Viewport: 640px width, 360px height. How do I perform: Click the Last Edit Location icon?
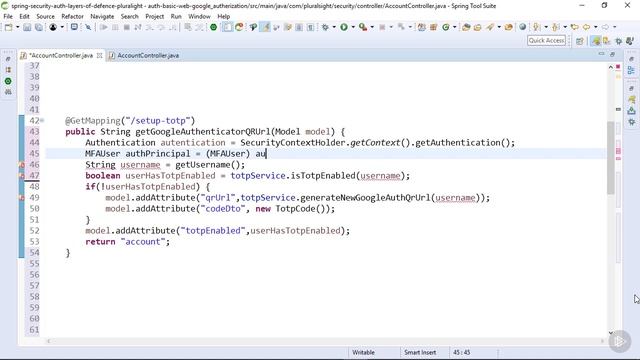coord(575,27)
